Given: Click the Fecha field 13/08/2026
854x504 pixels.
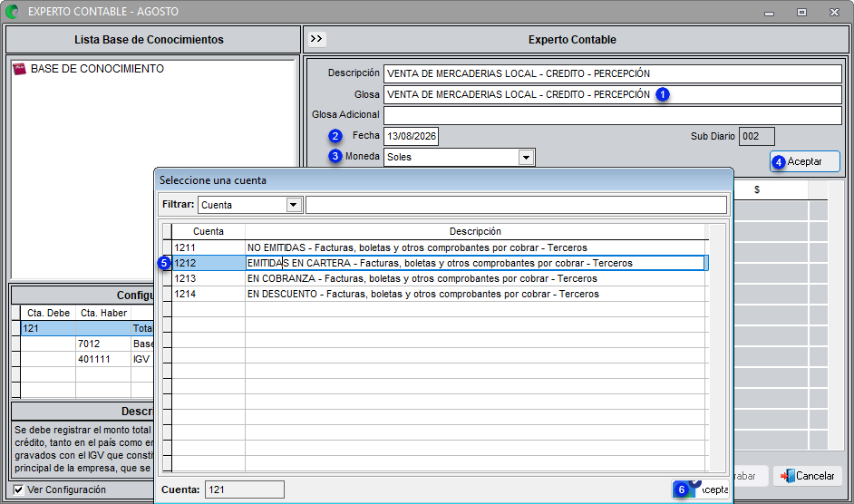Looking at the screenshot, I should 412,136.
